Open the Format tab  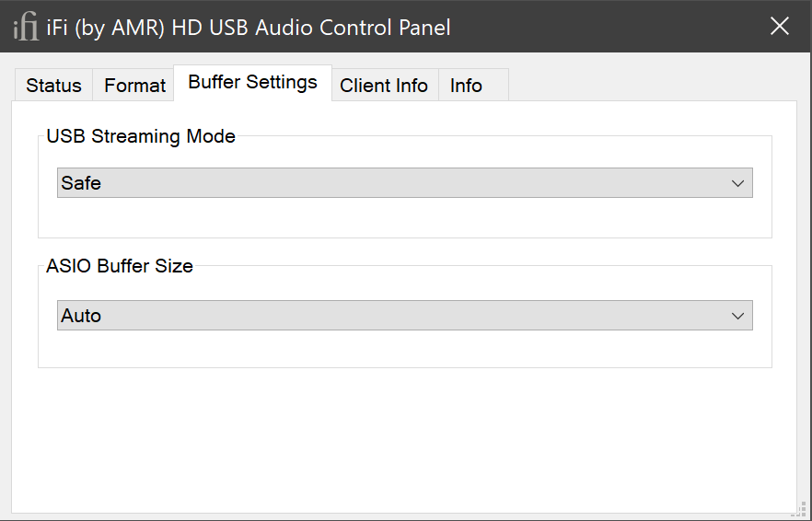pos(134,86)
